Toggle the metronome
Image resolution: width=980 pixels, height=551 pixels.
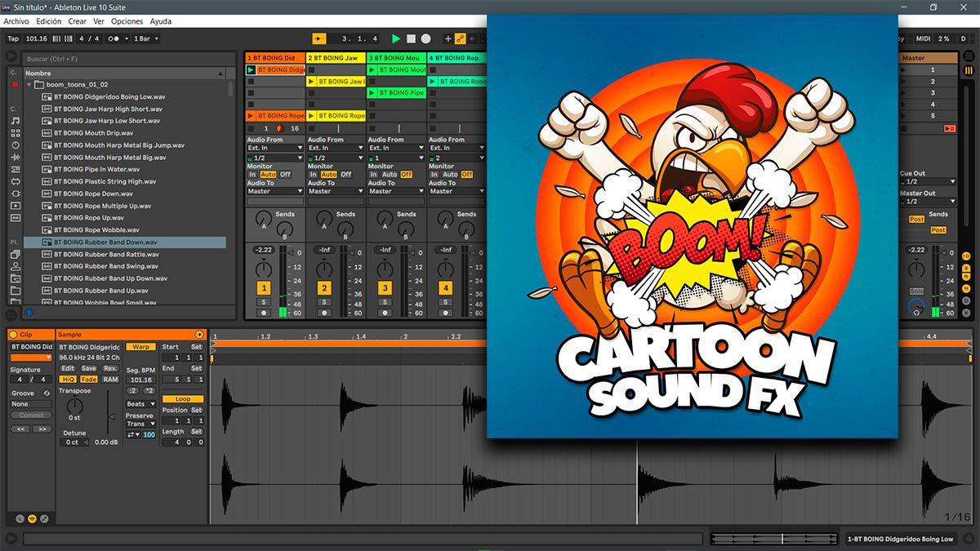point(117,38)
